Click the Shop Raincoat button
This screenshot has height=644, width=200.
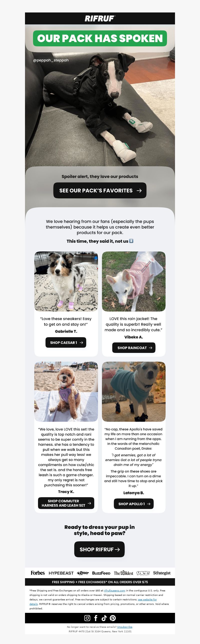[133, 348]
